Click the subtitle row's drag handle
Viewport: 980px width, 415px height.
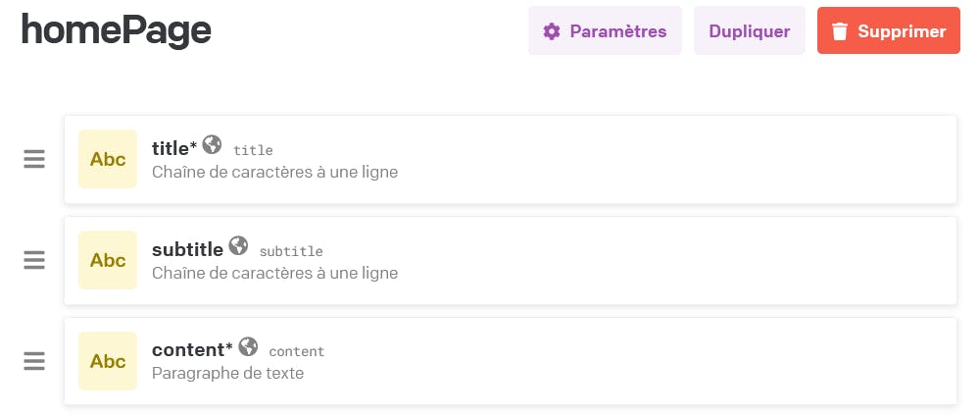coord(34,260)
